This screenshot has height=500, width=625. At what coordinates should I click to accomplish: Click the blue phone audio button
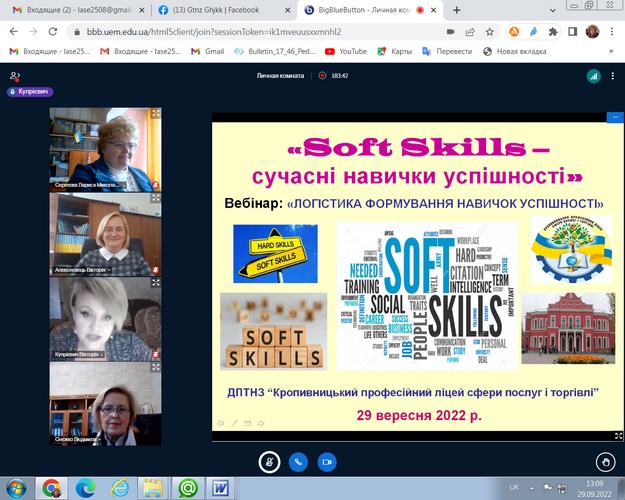[297, 462]
